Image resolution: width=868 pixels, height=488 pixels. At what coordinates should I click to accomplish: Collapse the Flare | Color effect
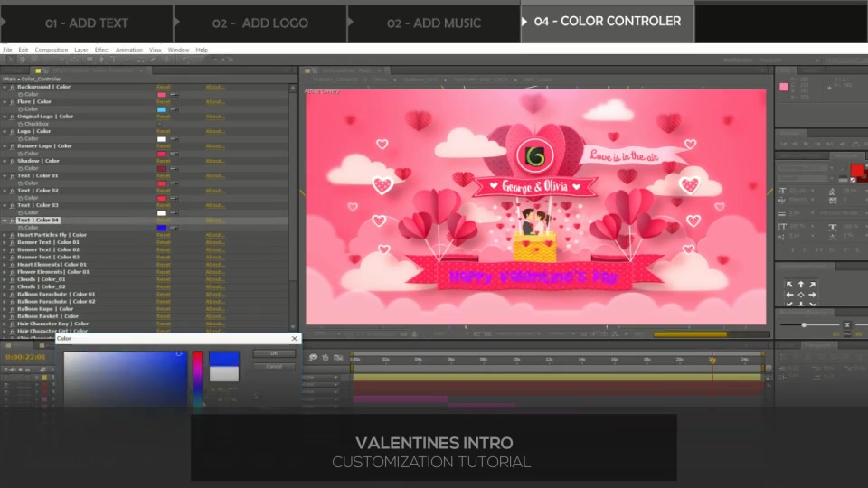tap(5, 102)
